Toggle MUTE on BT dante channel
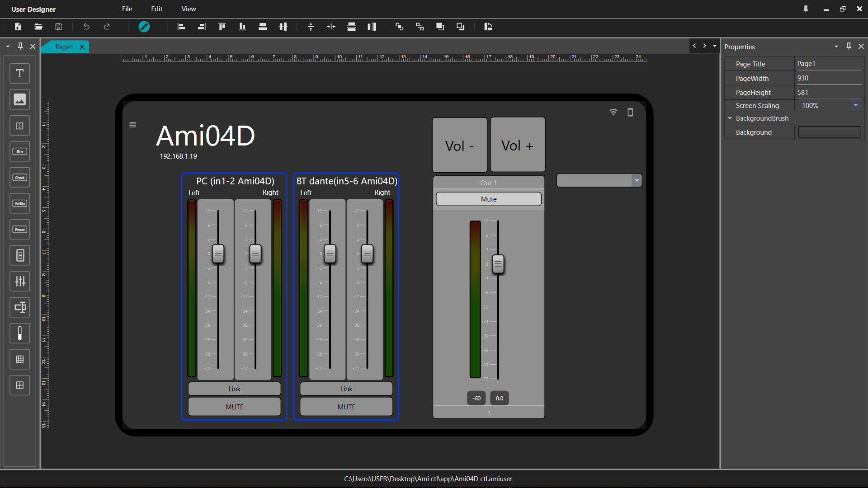 coord(346,407)
